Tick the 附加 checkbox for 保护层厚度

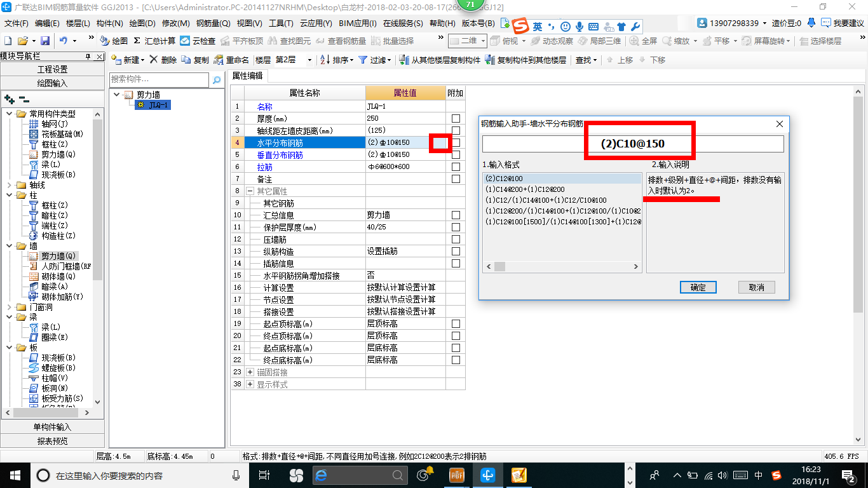pyautogui.click(x=456, y=227)
